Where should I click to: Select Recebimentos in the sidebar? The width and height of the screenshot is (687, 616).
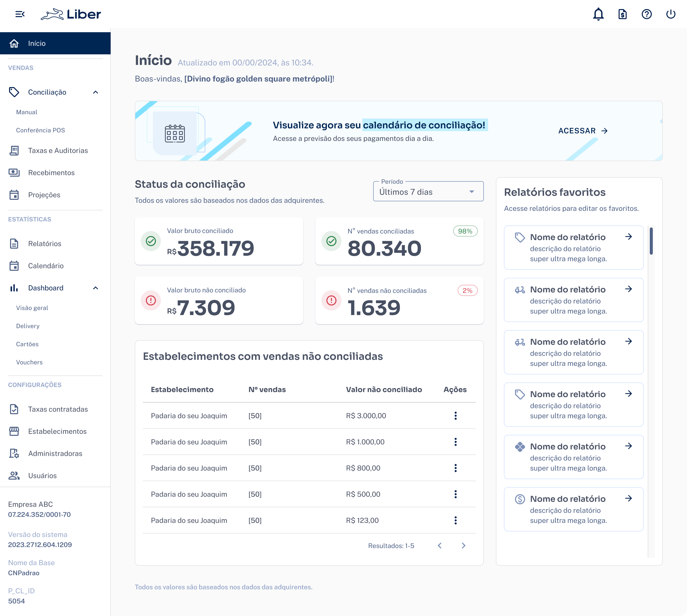pyautogui.click(x=51, y=173)
